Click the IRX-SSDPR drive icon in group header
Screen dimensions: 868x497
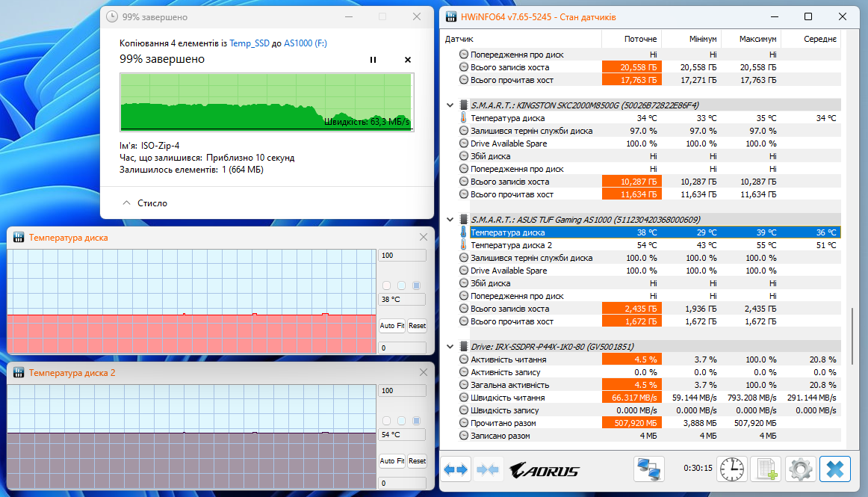(x=463, y=347)
